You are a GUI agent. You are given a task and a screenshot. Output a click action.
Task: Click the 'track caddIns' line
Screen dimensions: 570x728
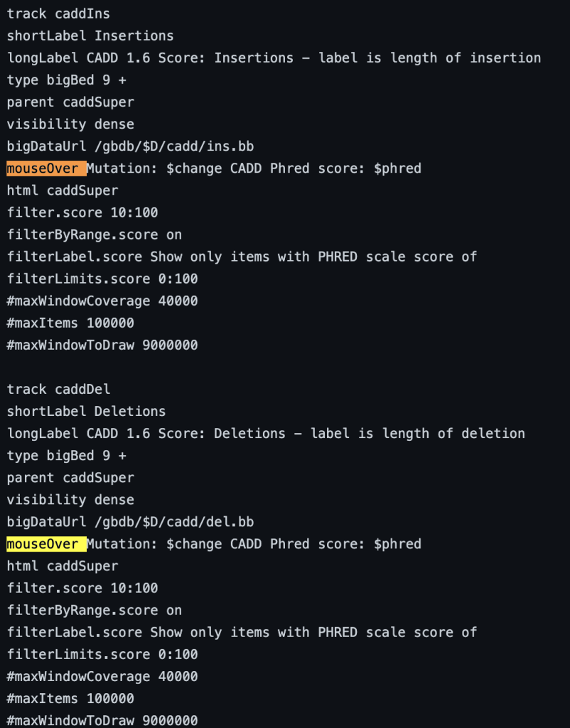58,14
